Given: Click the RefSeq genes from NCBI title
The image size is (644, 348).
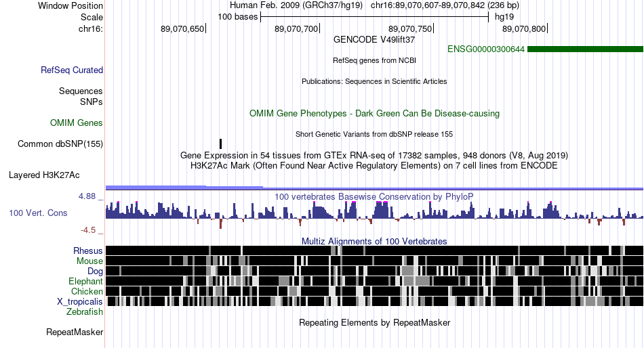Looking at the screenshot, I should pos(375,60).
